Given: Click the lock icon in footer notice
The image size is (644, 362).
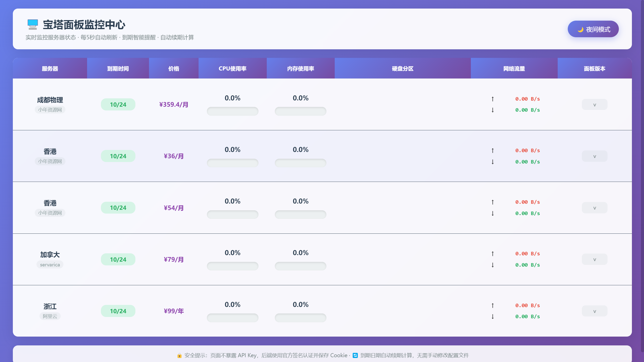Looking at the screenshot, I should tap(179, 355).
